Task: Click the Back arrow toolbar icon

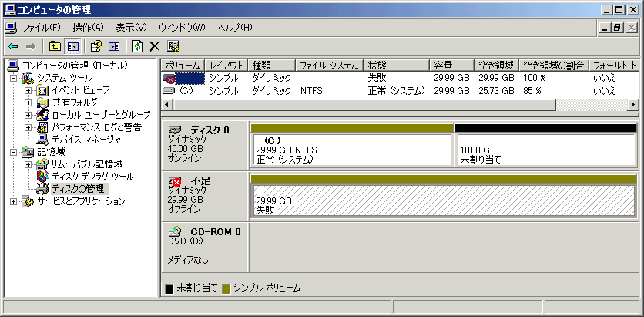Action: pyautogui.click(x=13, y=46)
